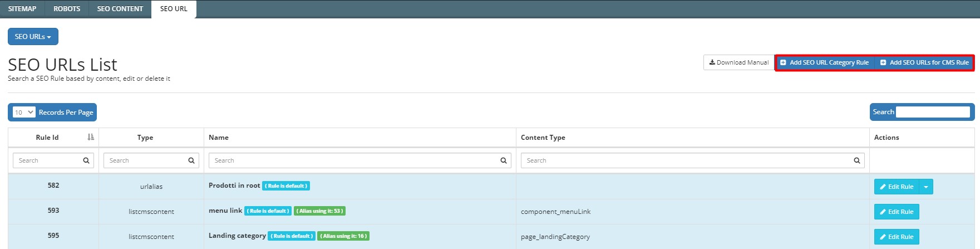The width and height of the screenshot is (980, 249).
Task: Click magnifier icon in Name search field
Action: tap(504, 160)
